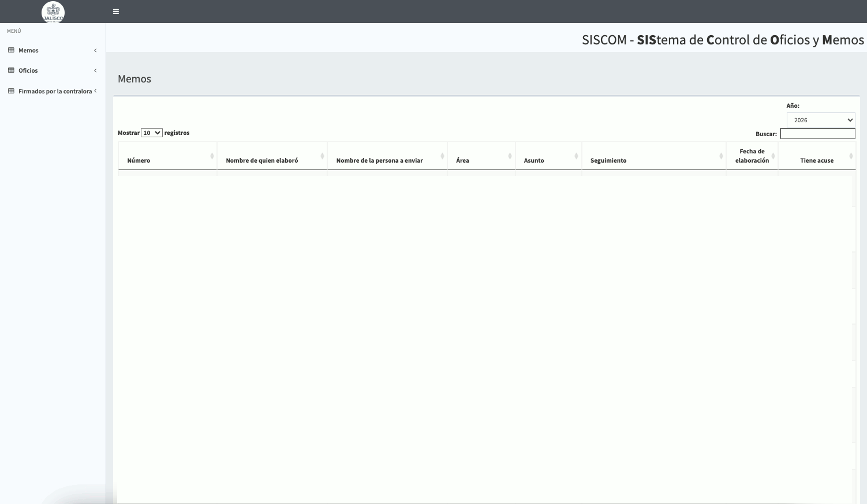This screenshot has width=867, height=504.
Task: Click the Área column header
Action: [481, 156]
